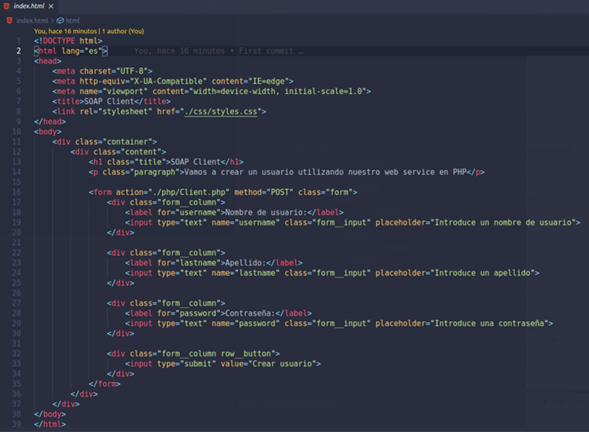
Task: Click the h1 class="title" line
Action: [x=166, y=162]
